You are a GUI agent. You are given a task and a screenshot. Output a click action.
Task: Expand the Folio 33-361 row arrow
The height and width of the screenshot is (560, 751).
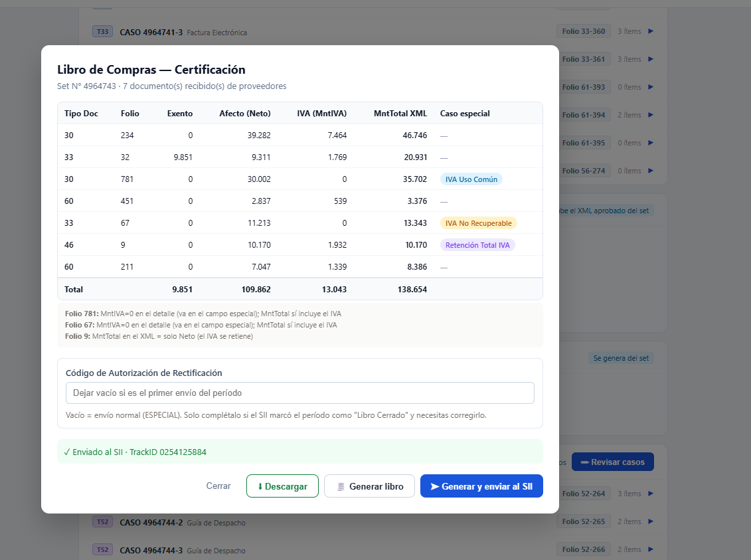[651, 59]
